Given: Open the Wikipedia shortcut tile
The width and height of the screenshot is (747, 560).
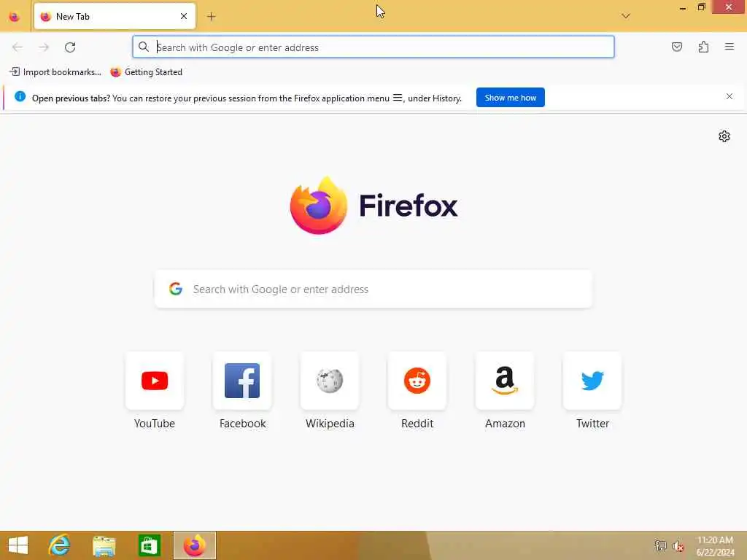Looking at the screenshot, I should coord(330,381).
